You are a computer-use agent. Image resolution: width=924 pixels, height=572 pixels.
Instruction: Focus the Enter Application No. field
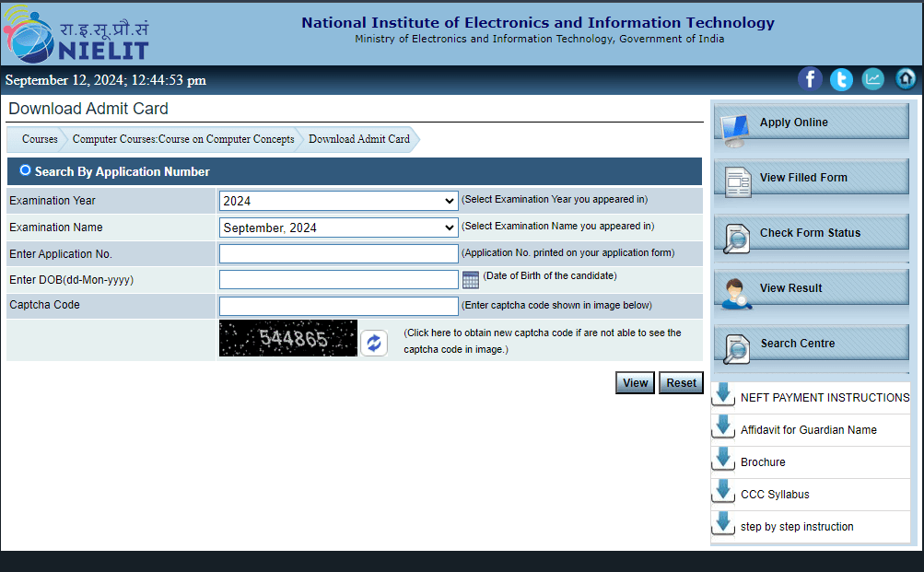[338, 253]
